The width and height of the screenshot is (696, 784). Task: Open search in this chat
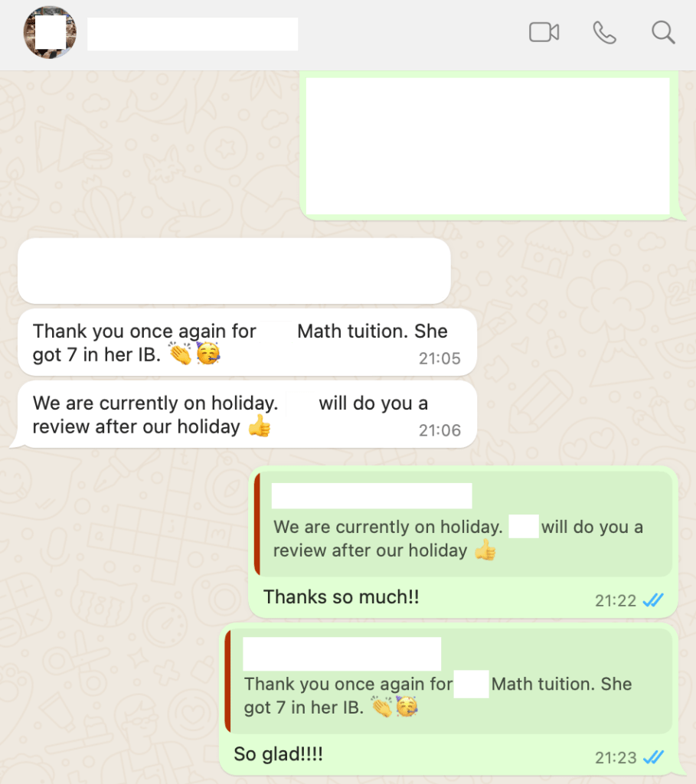click(663, 32)
